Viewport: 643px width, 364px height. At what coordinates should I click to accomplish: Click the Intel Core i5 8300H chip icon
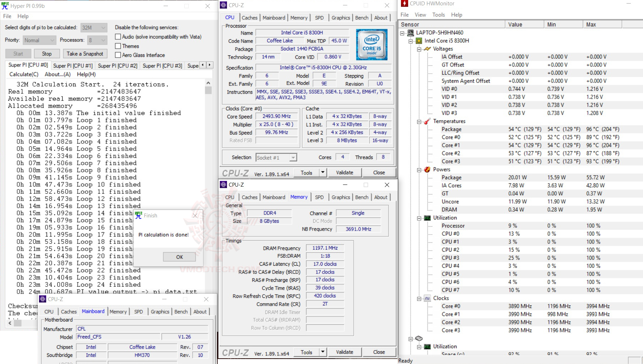tap(419, 41)
